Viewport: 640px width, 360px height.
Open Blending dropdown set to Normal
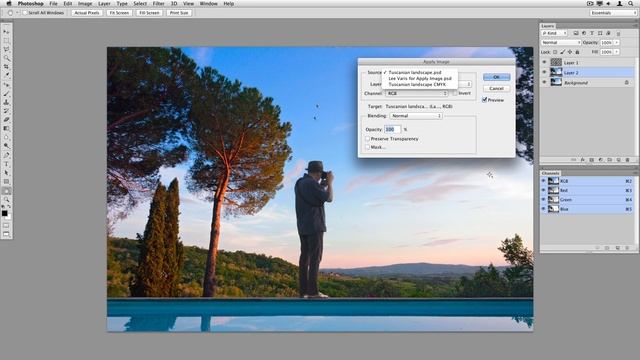coord(416,116)
